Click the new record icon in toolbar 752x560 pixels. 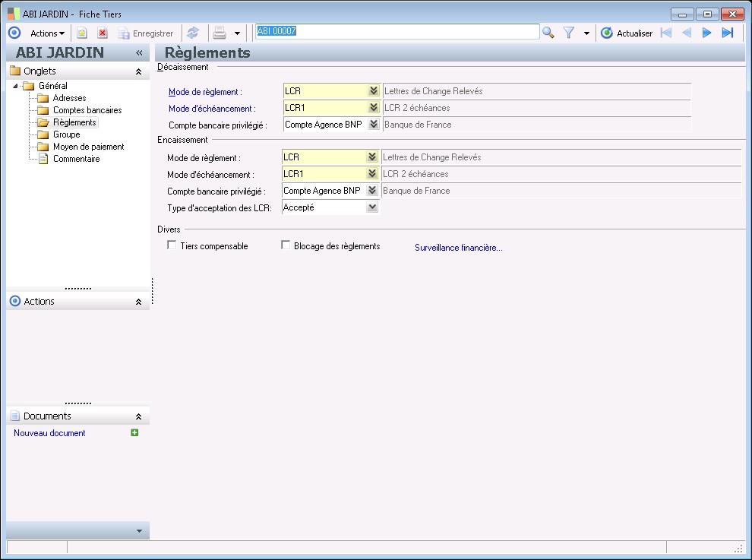[x=82, y=33]
